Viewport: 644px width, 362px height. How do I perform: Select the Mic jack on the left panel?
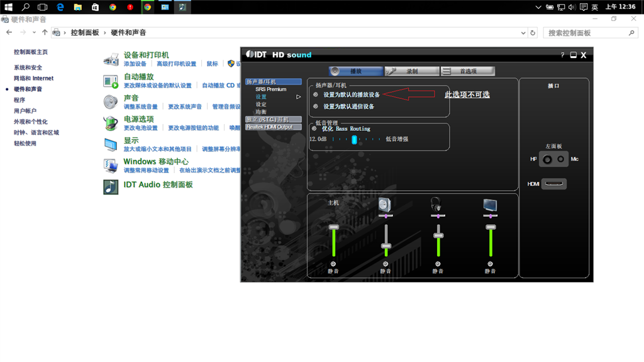(x=560, y=159)
